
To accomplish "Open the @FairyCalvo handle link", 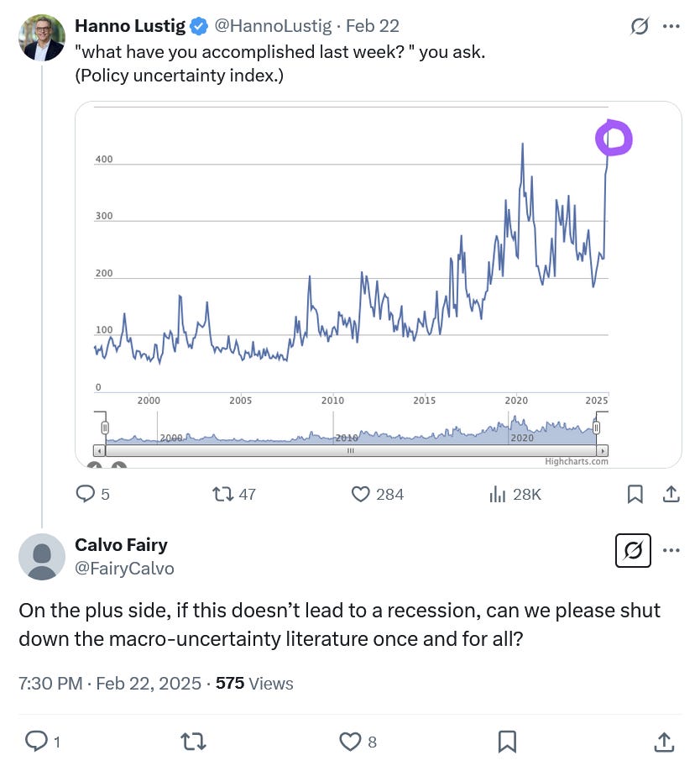I will 124,569.
